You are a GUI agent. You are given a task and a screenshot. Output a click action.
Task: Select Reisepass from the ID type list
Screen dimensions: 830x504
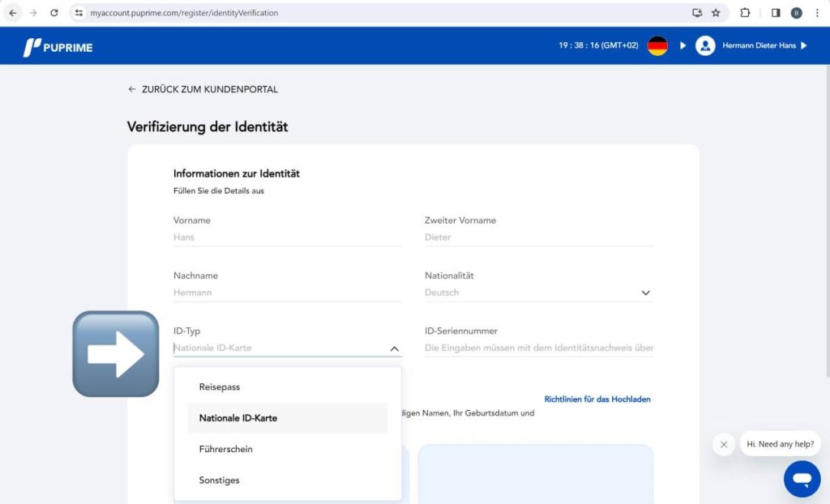pos(220,387)
